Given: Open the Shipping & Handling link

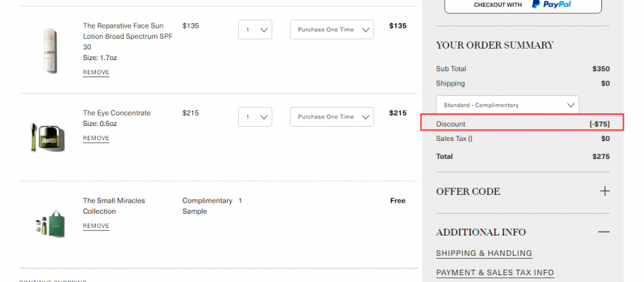Looking at the screenshot, I should (x=484, y=253).
